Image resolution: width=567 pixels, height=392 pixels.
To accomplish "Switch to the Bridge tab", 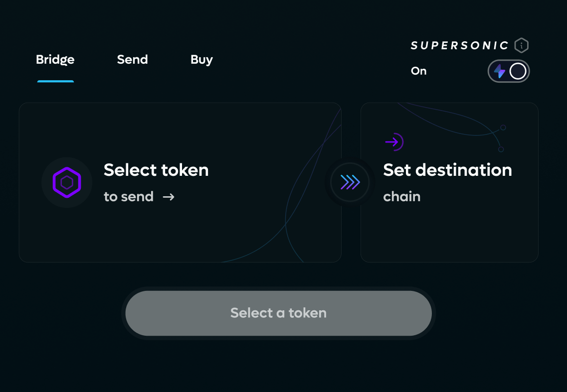I will click(55, 60).
